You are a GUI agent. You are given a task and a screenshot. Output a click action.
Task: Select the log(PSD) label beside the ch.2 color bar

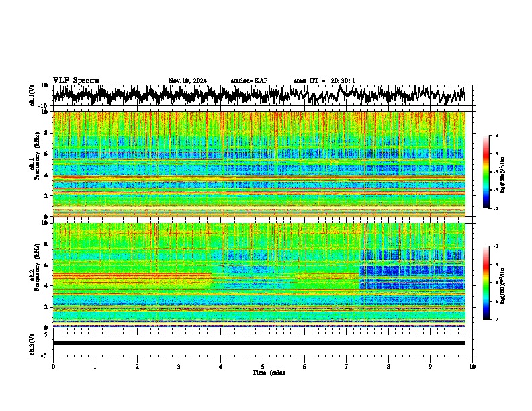503,285
